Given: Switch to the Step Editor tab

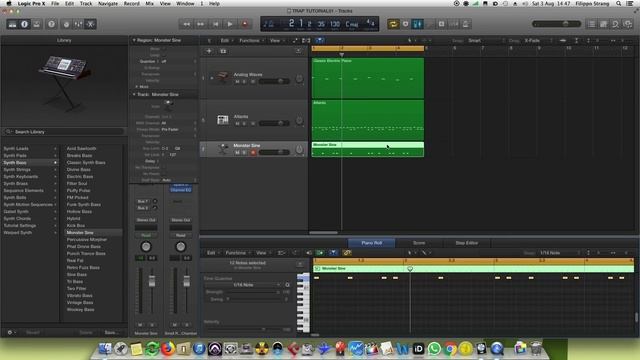Looking at the screenshot, I should [x=467, y=243].
